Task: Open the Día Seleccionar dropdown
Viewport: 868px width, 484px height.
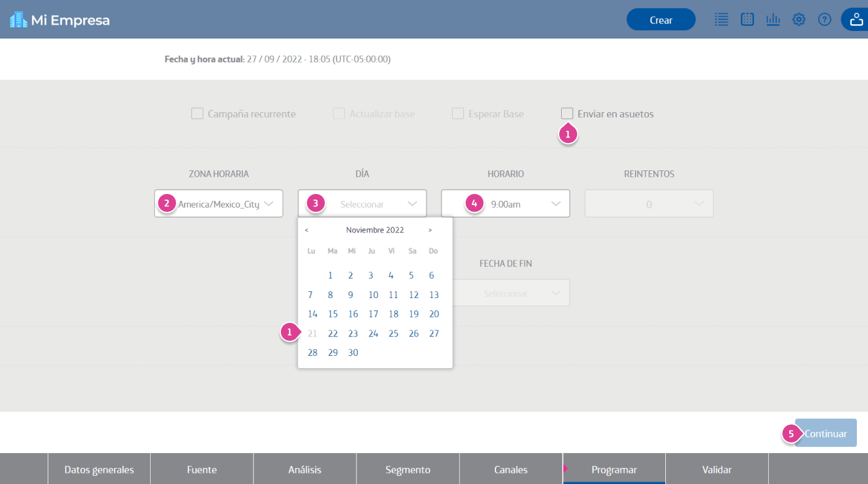Action: [362, 203]
